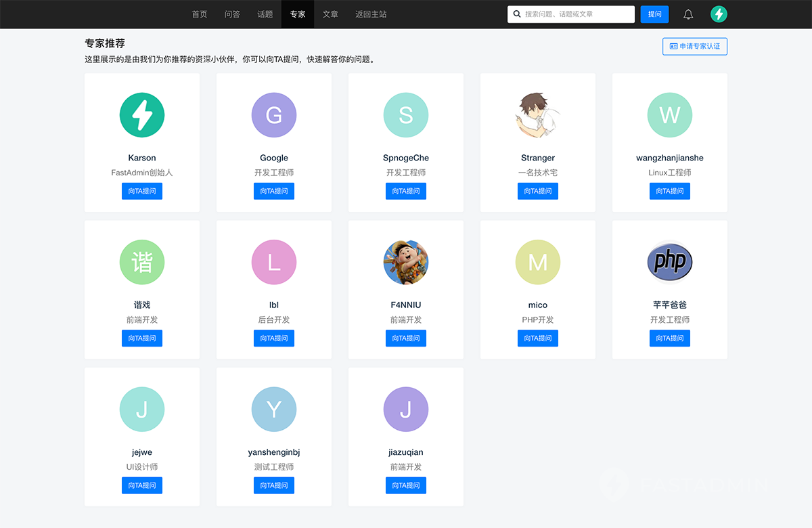Click the SpnogeChe name
The image size is (812, 528).
(406, 158)
